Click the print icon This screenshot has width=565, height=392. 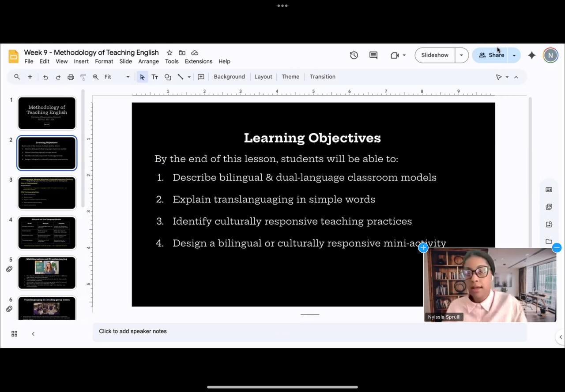(71, 77)
